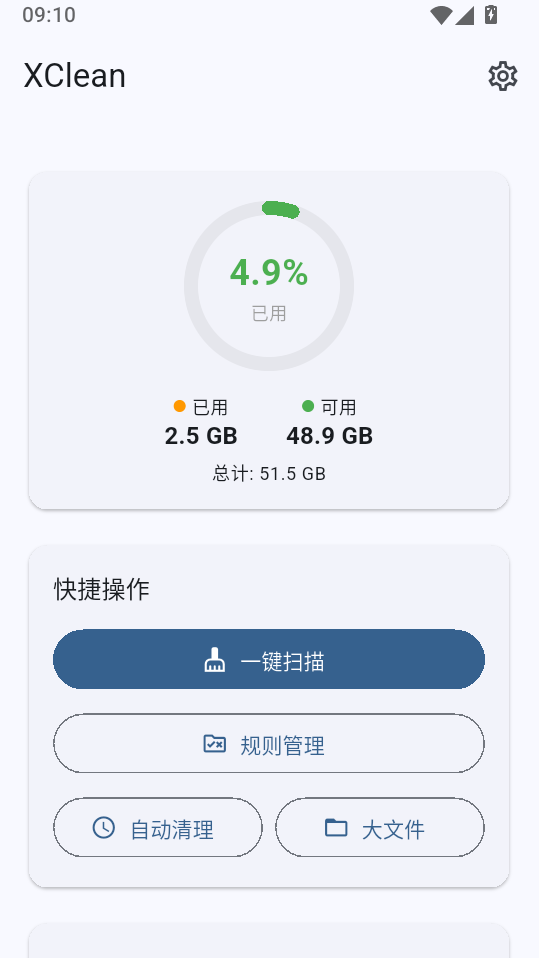Tap the clock icon on 自动清理
The height and width of the screenshot is (958, 539).
(x=104, y=828)
